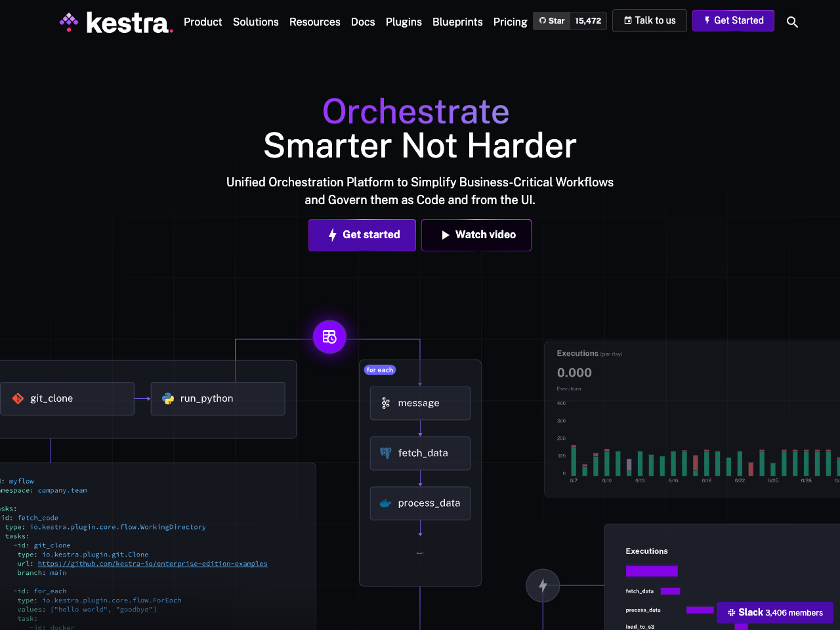Click the 0.000 executions value

(574, 373)
